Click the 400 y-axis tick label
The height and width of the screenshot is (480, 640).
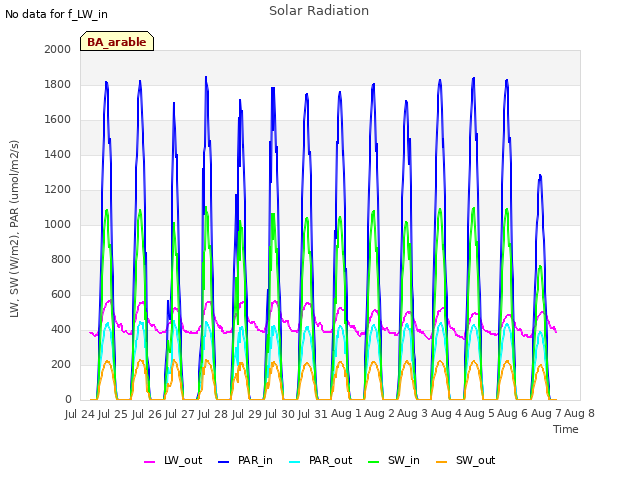pos(61,329)
